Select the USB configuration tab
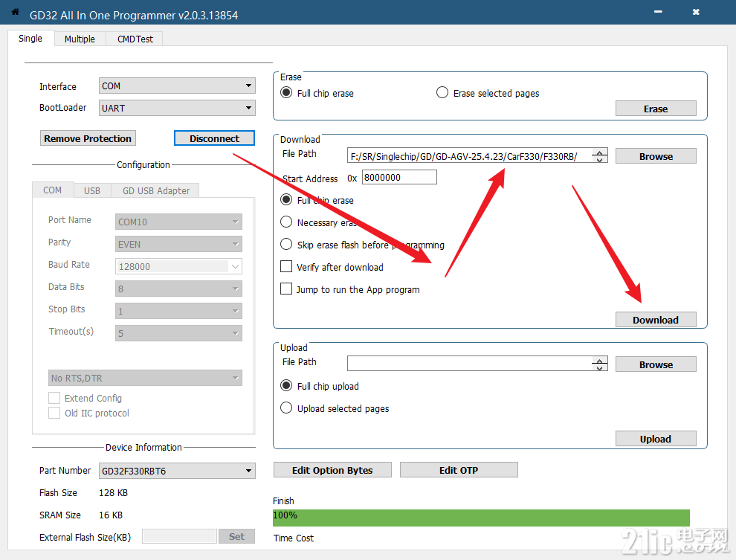 (x=92, y=190)
